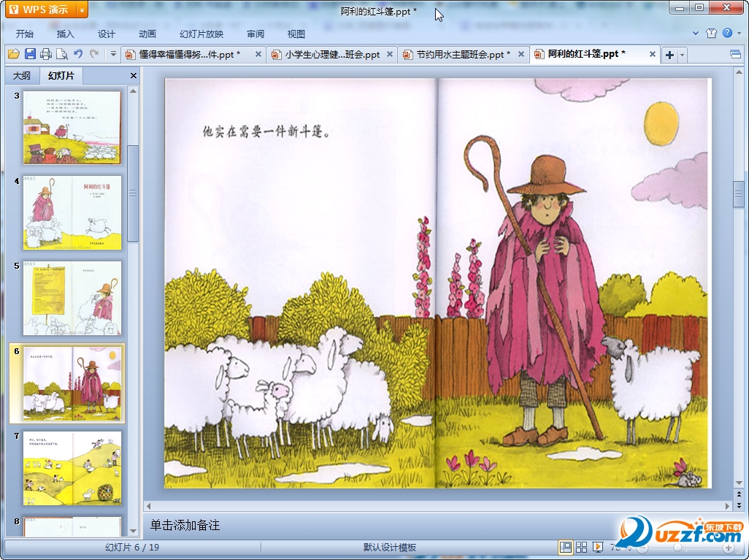Open the 开始 menu tab
749x560 pixels.
pyautogui.click(x=24, y=34)
